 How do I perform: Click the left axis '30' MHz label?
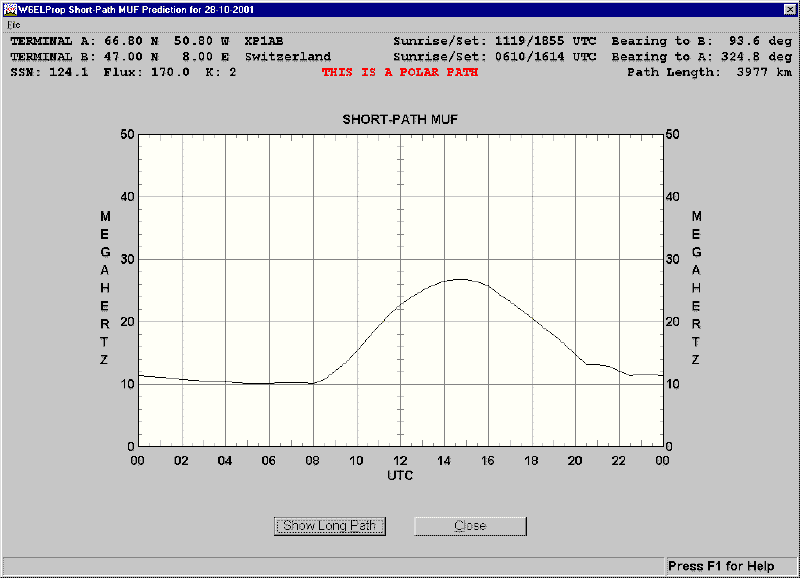(128, 259)
